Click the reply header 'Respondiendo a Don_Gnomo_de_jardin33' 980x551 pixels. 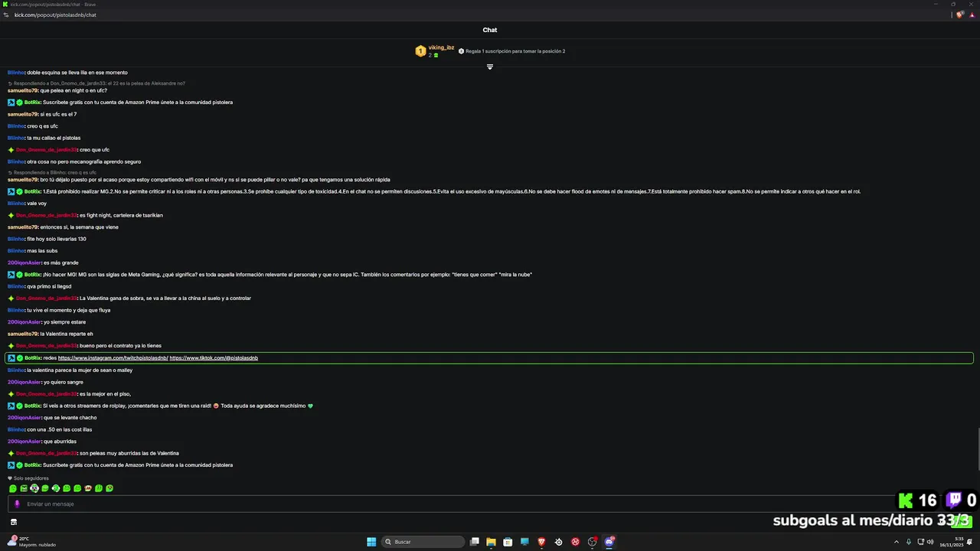pos(99,83)
